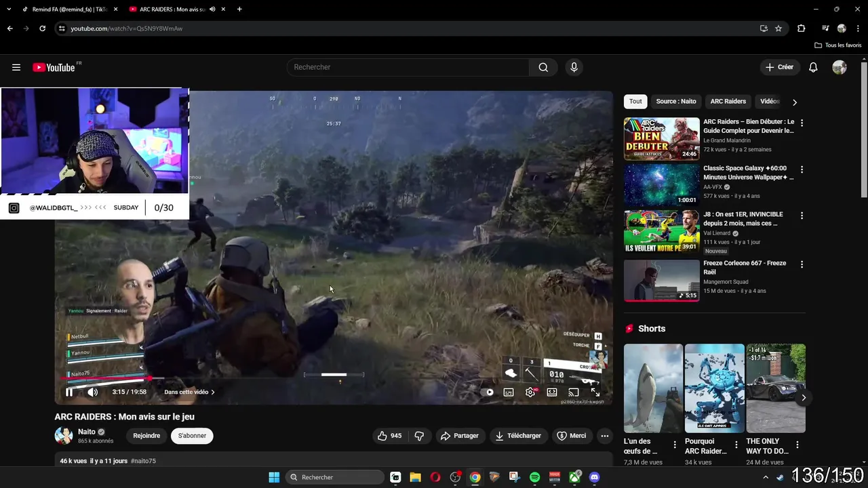Dislike the video
The image size is (868, 488).
point(419,436)
